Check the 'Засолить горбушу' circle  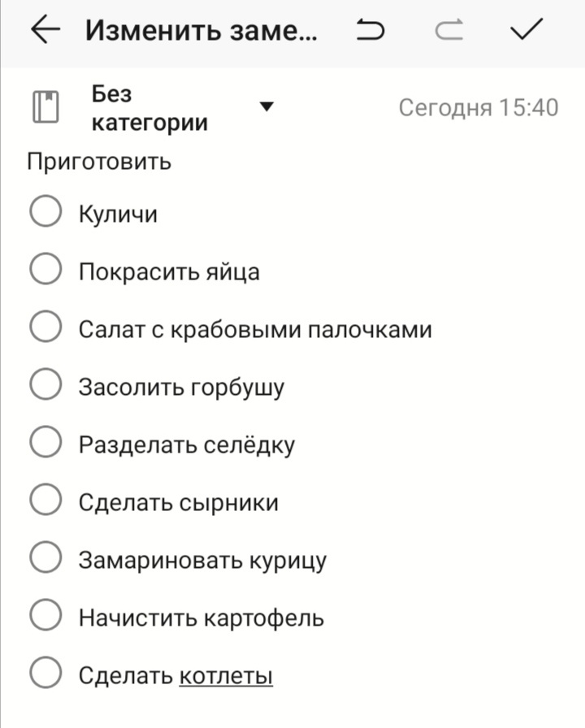coord(45,386)
